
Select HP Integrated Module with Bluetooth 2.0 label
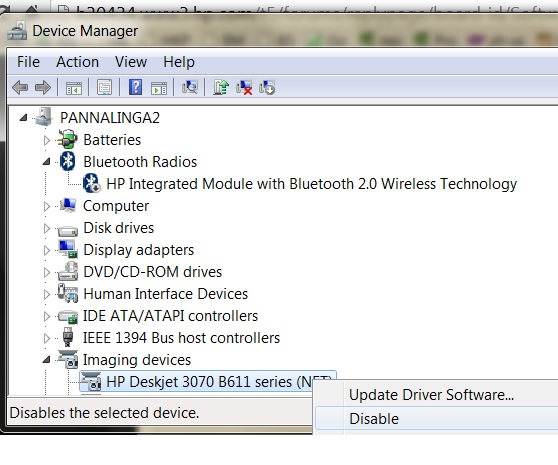click(312, 184)
